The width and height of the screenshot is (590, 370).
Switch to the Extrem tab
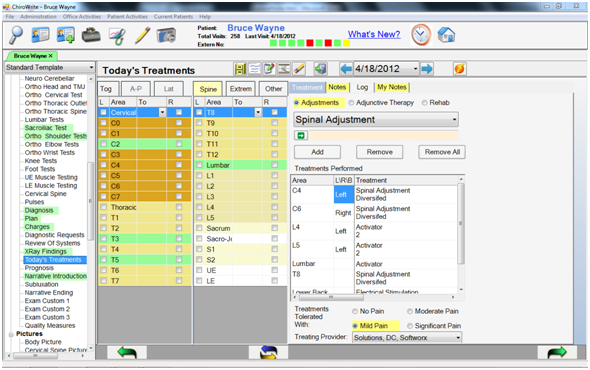pyautogui.click(x=241, y=89)
